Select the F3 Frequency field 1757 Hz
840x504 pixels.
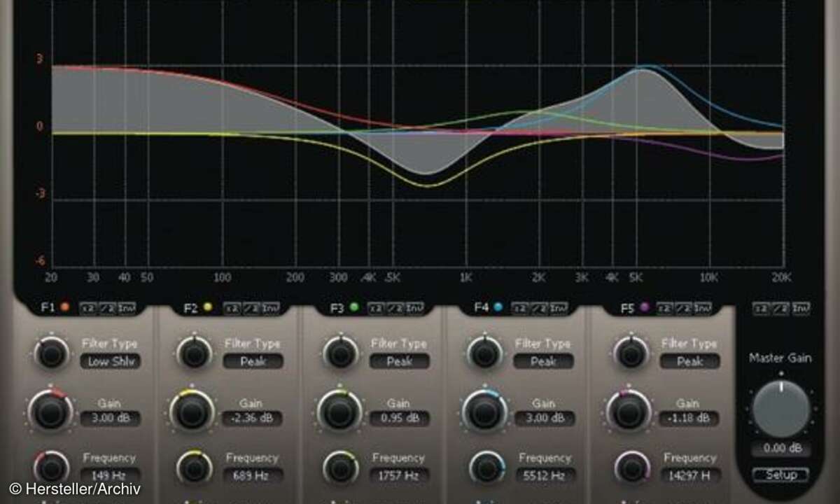click(x=400, y=475)
